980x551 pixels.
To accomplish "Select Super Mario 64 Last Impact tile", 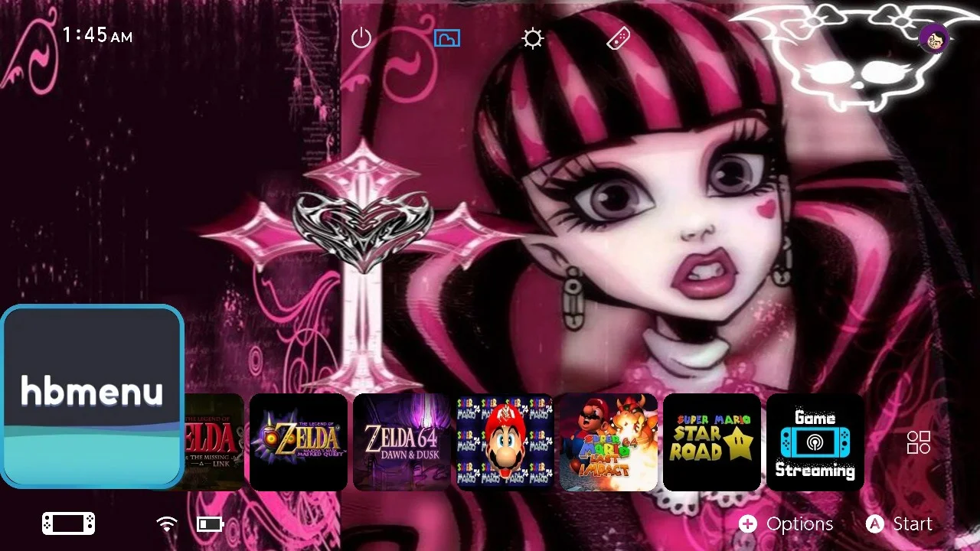I will point(609,442).
